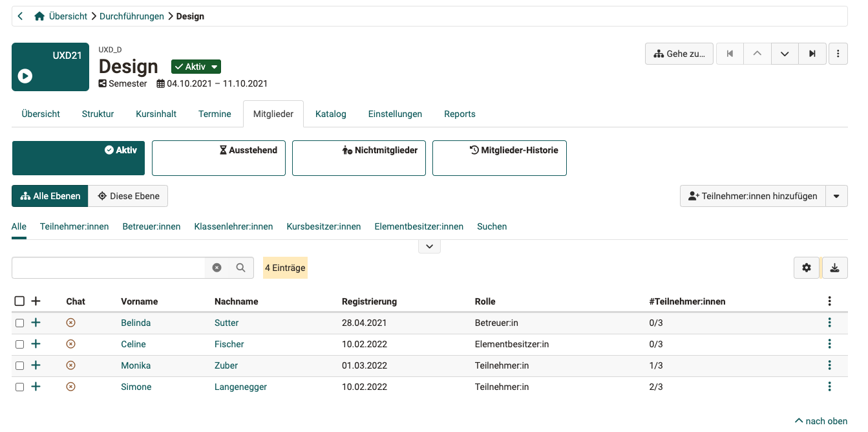
Task: Jump to the first element icon
Action: click(x=730, y=54)
